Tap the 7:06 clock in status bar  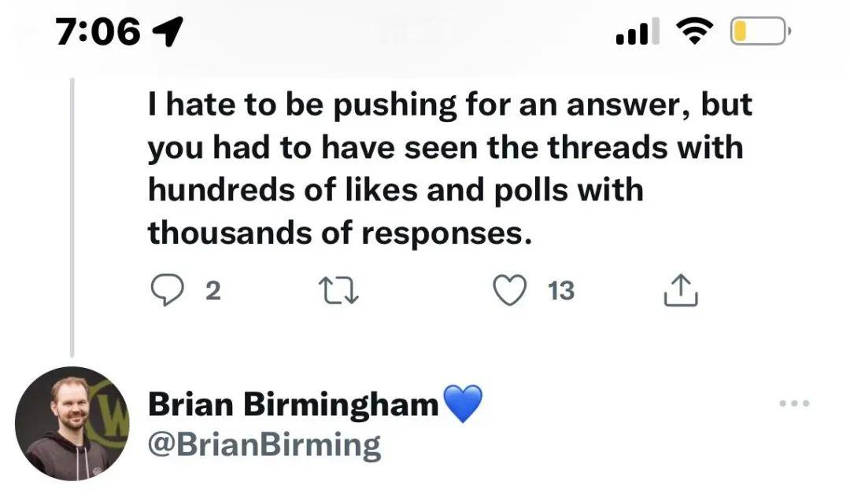click(99, 32)
